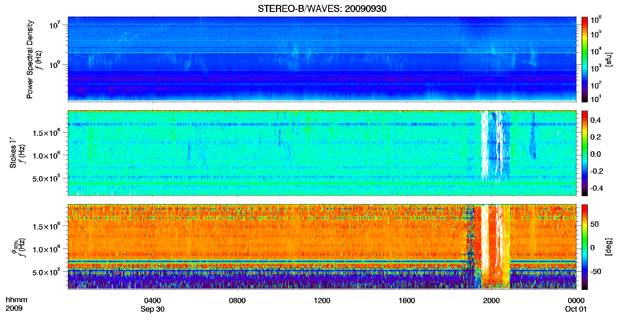This screenshot has width=644, height=332.
Task: Click the 1.0×10^6 tick on the φRTN panel
Action: [x=46, y=250]
